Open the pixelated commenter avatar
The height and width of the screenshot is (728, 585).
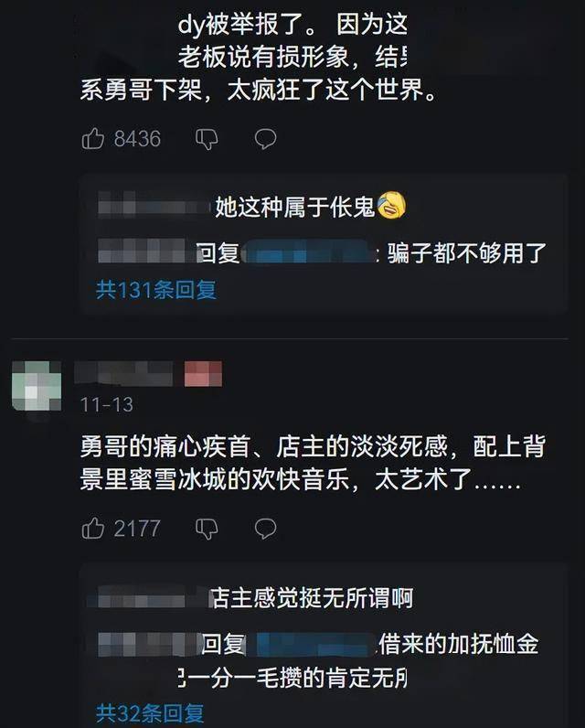tap(37, 386)
